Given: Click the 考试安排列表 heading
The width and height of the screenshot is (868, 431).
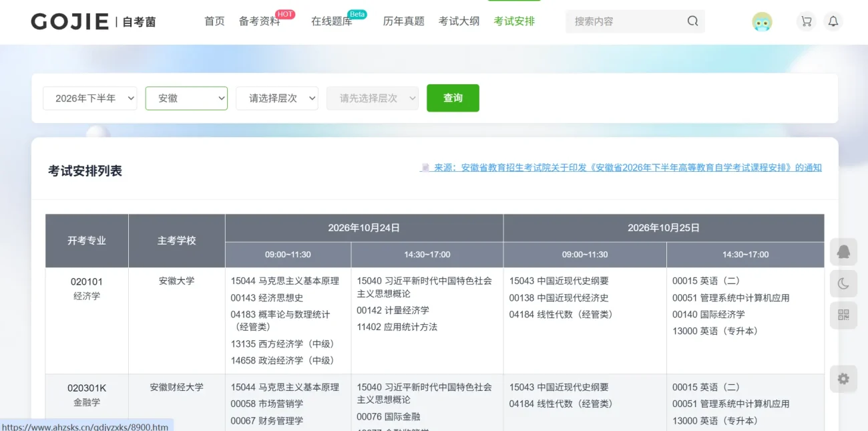Looking at the screenshot, I should tap(85, 171).
